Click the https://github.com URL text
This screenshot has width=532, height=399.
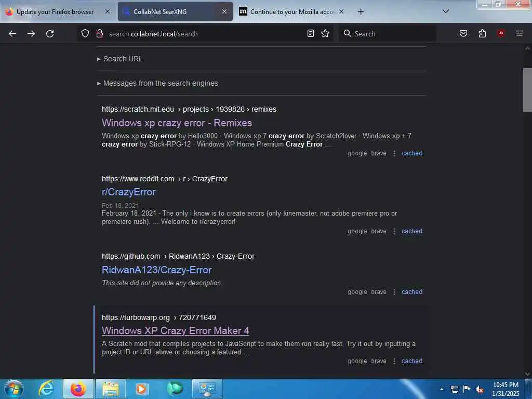[131, 256]
